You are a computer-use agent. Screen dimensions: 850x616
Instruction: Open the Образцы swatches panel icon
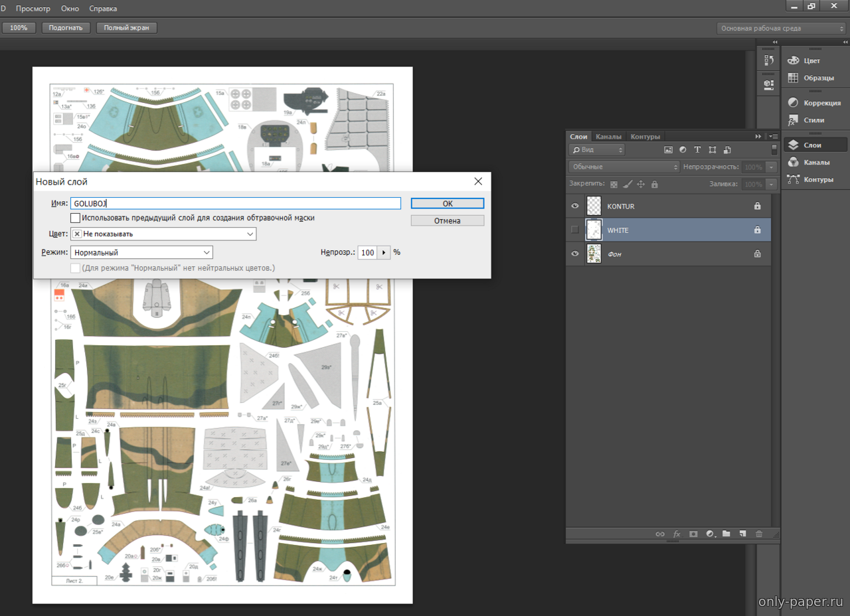[x=793, y=78]
